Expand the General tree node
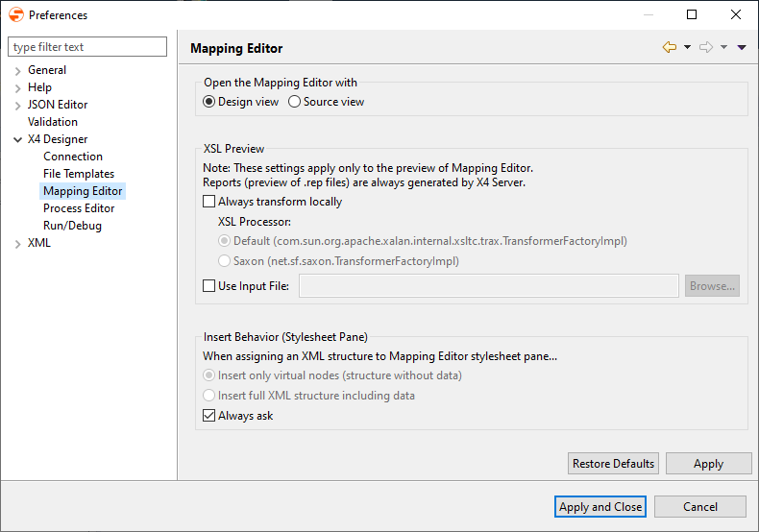Image resolution: width=759 pixels, height=532 pixels. 17,70
